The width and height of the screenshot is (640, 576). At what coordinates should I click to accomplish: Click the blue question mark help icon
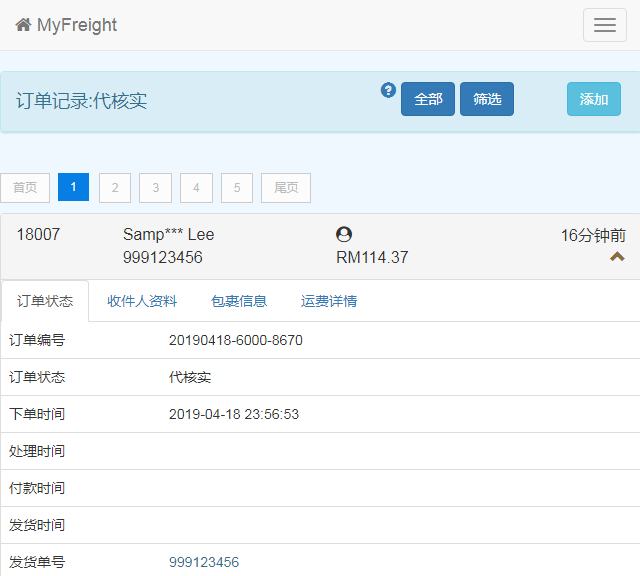[388, 90]
